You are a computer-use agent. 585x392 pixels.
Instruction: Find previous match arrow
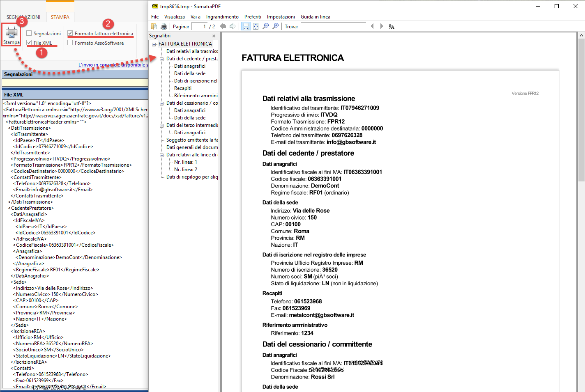(372, 26)
